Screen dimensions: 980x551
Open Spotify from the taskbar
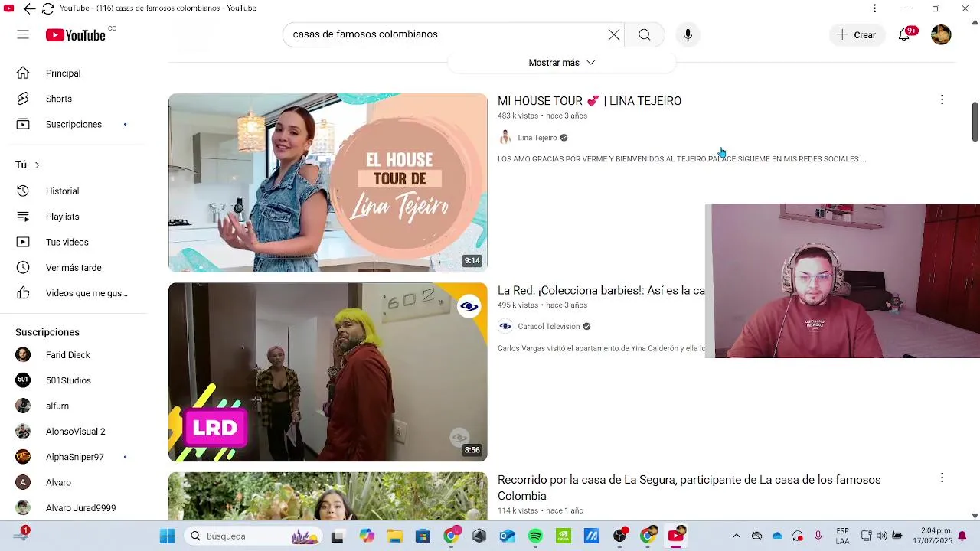click(x=535, y=536)
